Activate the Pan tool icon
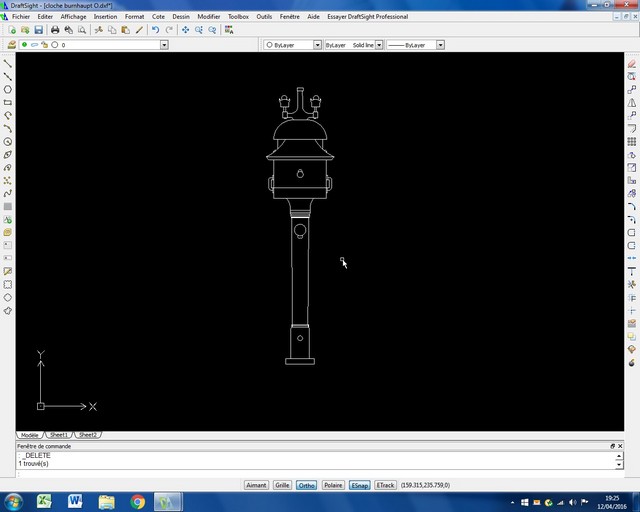The image size is (640, 512). pos(185,30)
